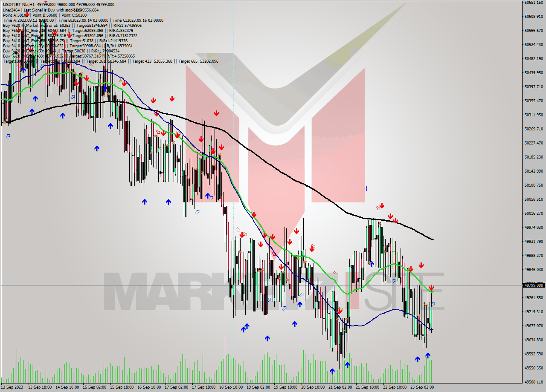The image size is (546, 392).
Task: Click the 'Time C:2023.09.16 02:00:00' text
Action: coord(138,20)
